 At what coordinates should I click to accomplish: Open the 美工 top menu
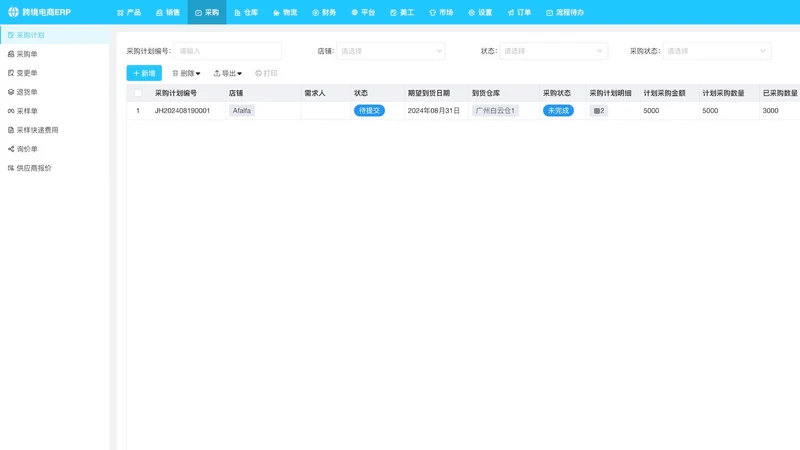pyautogui.click(x=402, y=12)
